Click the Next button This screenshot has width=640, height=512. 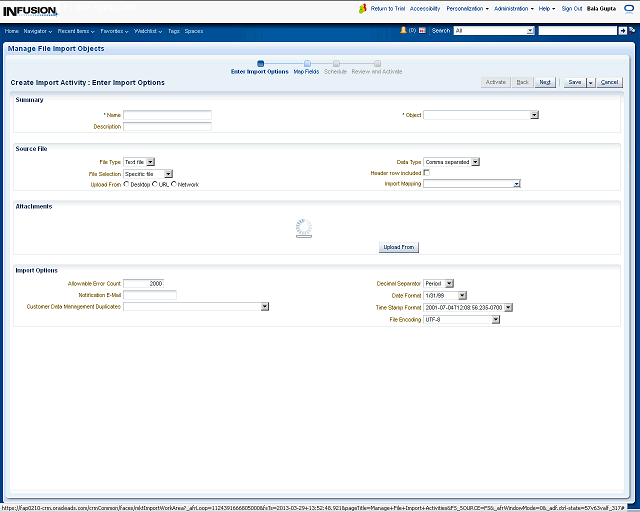coord(545,82)
